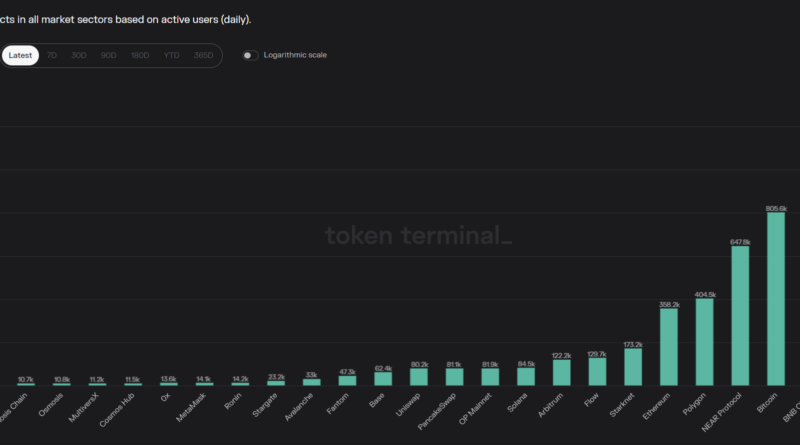This screenshot has height=445, width=800.
Task: Switch to the 365D time range
Action: (203, 55)
